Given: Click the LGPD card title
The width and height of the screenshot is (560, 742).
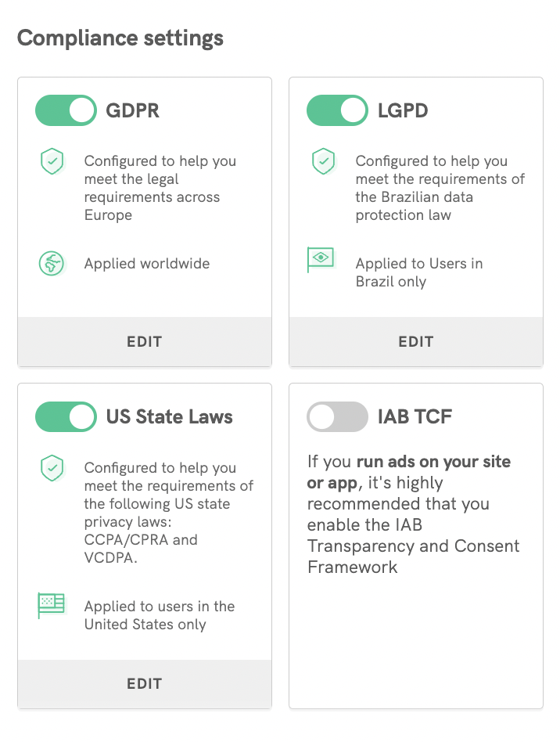Looking at the screenshot, I should 403,111.
